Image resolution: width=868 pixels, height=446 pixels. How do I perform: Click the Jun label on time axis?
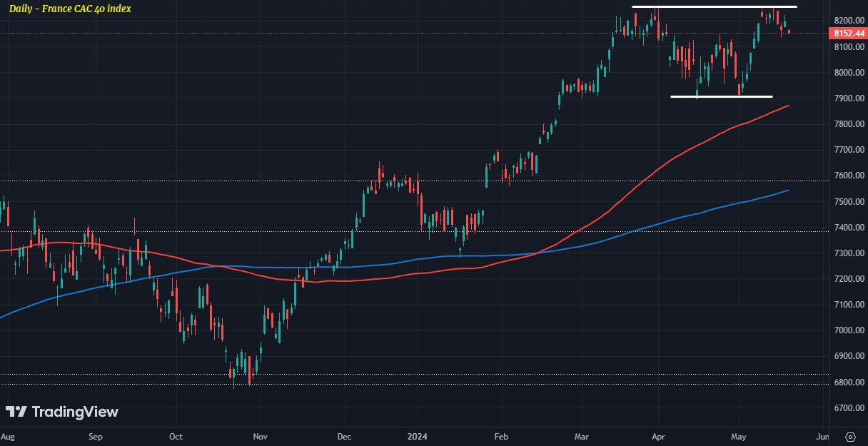point(822,435)
